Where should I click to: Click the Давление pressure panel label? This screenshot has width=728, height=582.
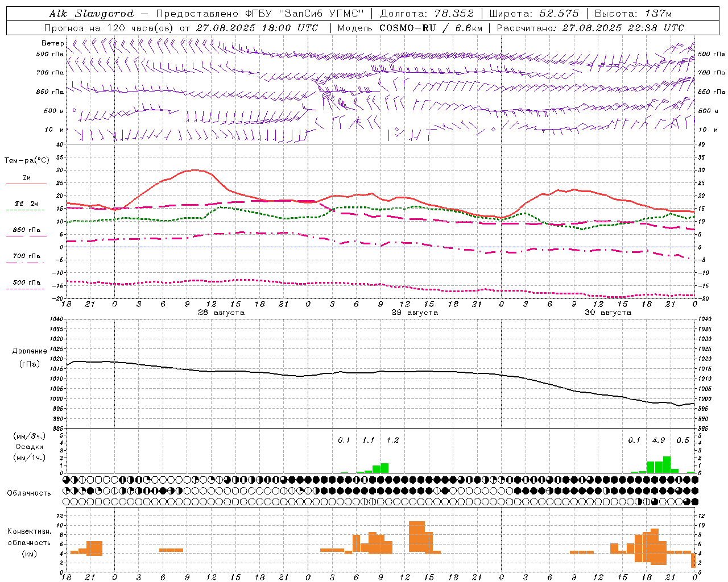pos(30,351)
